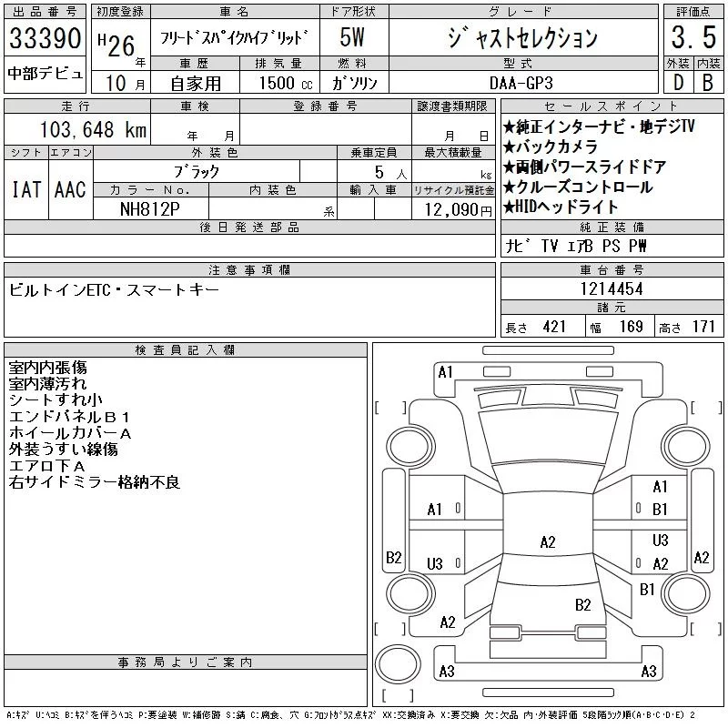
Task: Select ★純正インターナビ・地デジTV sales point
Action: [599, 126]
